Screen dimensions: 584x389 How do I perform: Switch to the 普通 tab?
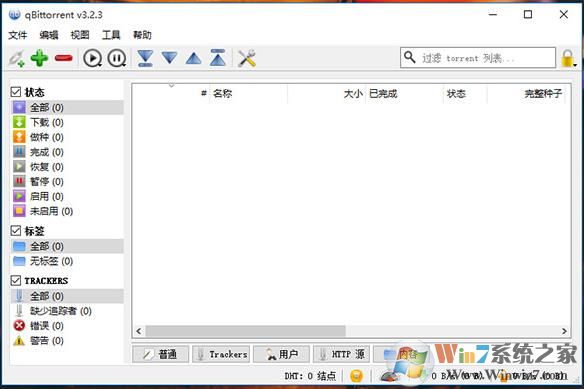[x=161, y=354]
